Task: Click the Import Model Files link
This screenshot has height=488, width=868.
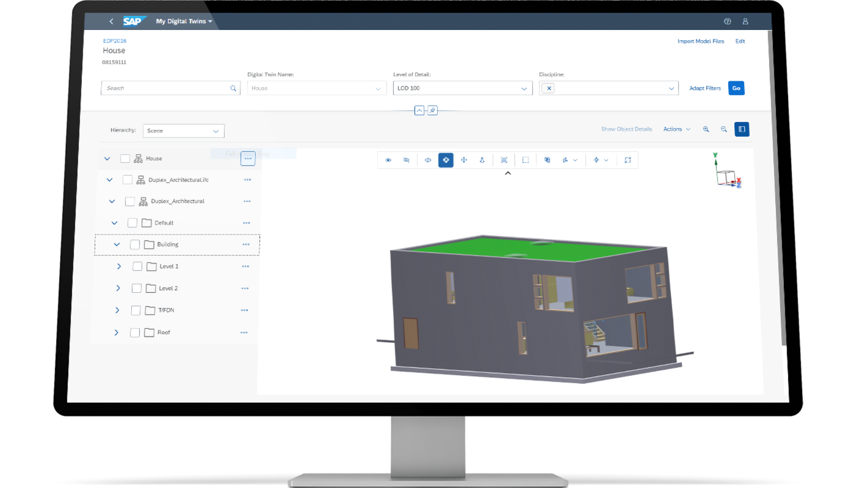Action: (x=700, y=41)
